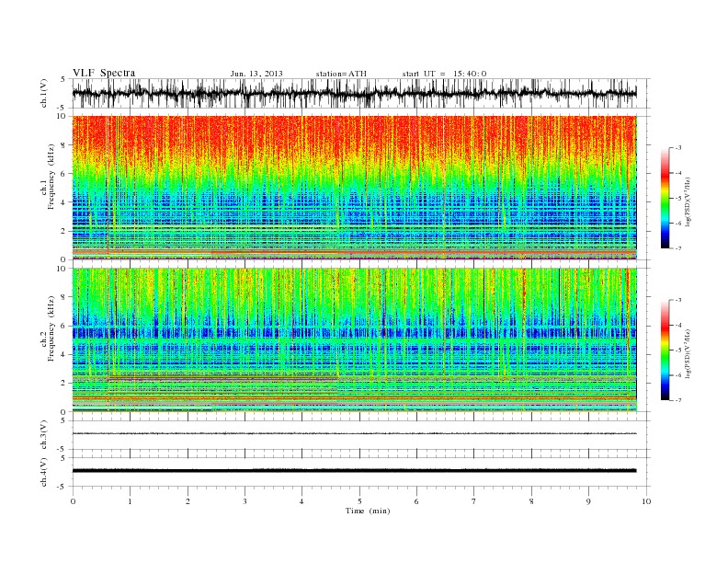Click the ch.2 PSD color scale bar

tap(665, 350)
